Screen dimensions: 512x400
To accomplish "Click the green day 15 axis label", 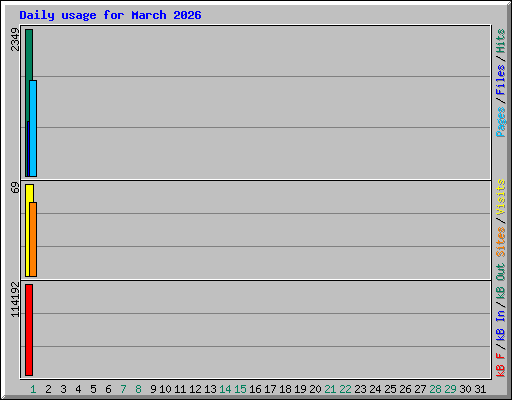I will click(x=240, y=389).
